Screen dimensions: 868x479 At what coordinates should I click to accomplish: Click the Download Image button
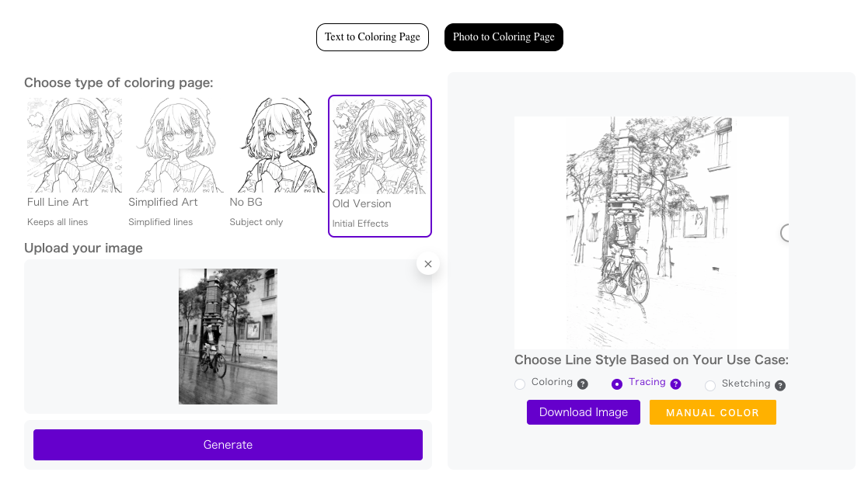(583, 412)
